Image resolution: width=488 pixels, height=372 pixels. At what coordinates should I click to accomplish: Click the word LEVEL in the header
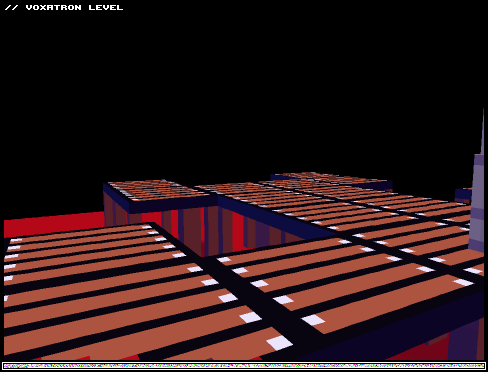coord(106,7)
